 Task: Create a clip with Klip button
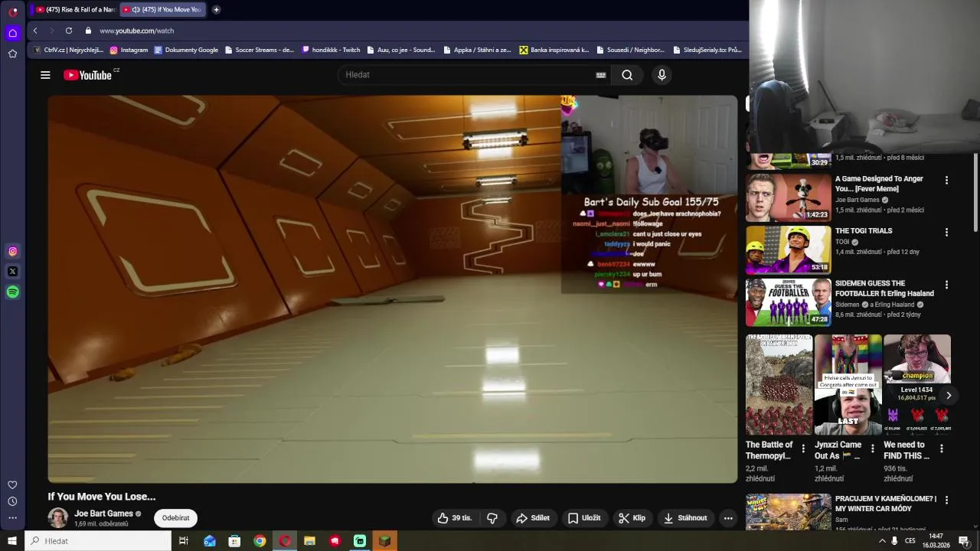632,518
